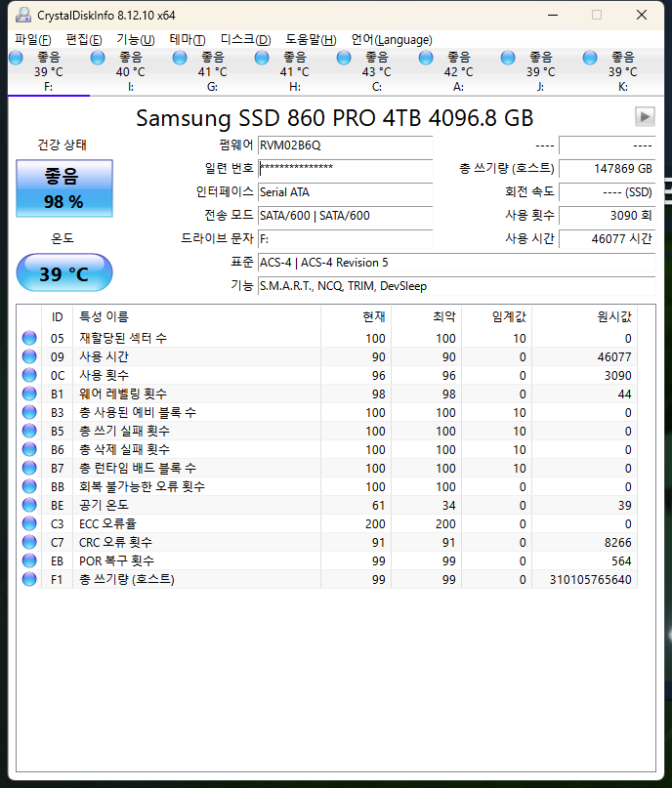Click the 좋음 98 % health status button

point(64,188)
